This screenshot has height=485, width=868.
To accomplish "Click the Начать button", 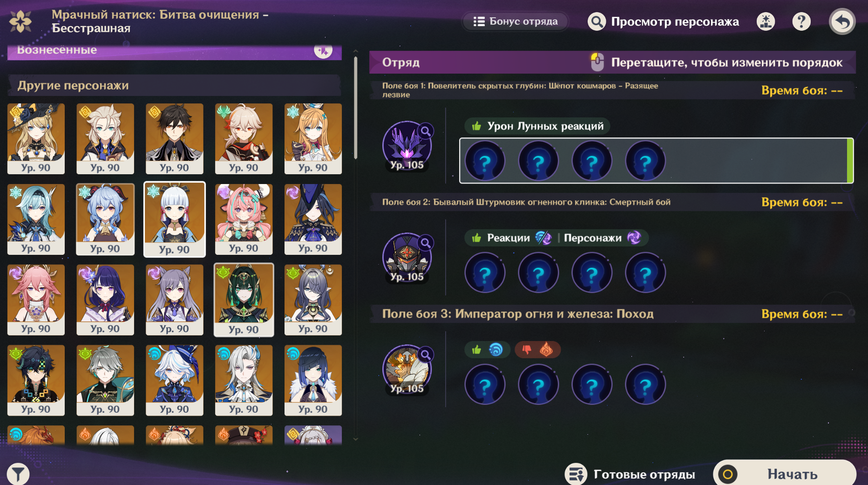I will pyautogui.click(x=785, y=474).
